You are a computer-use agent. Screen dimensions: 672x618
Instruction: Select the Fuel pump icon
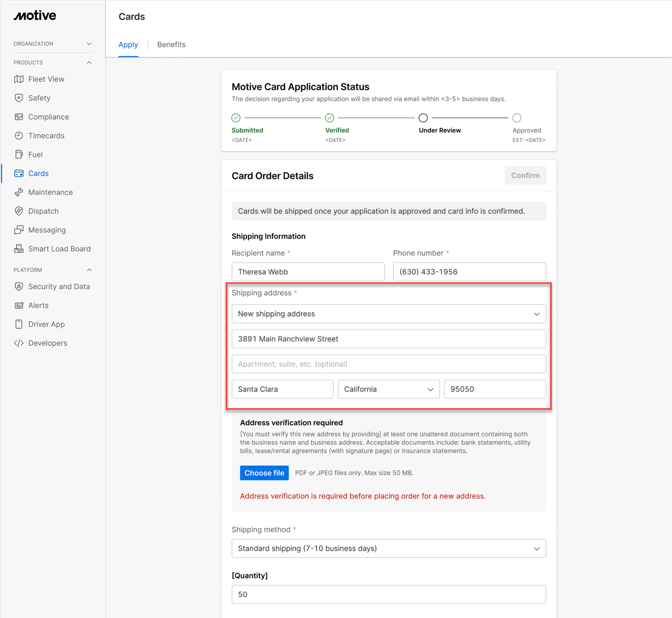19,155
